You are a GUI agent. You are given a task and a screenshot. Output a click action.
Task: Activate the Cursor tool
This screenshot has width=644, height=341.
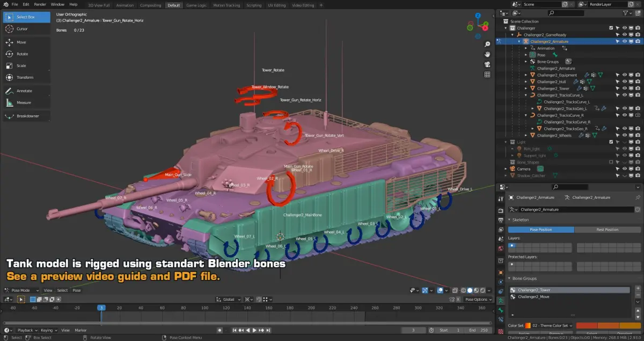tap(27, 29)
